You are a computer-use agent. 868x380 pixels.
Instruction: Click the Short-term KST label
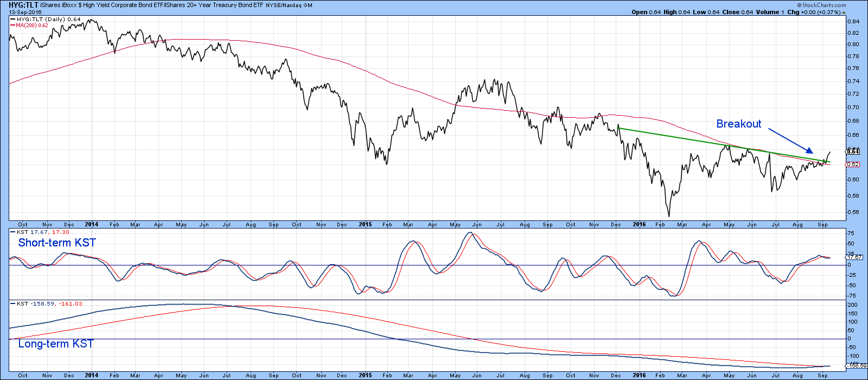pyautogui.click(x=57, y=243)
